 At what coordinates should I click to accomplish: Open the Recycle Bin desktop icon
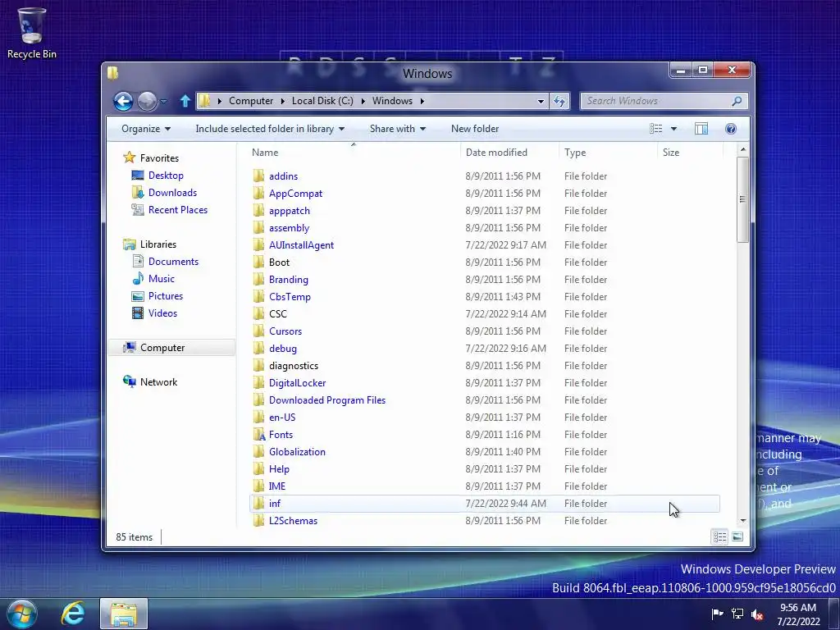pos(32,33)
